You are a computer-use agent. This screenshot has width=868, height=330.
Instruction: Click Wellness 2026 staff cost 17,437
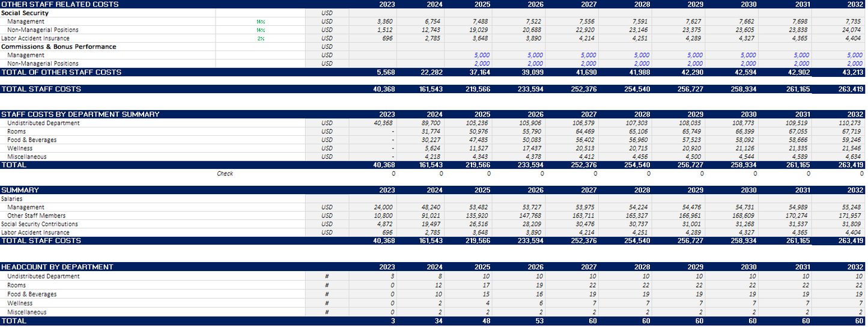coord(535,148)
